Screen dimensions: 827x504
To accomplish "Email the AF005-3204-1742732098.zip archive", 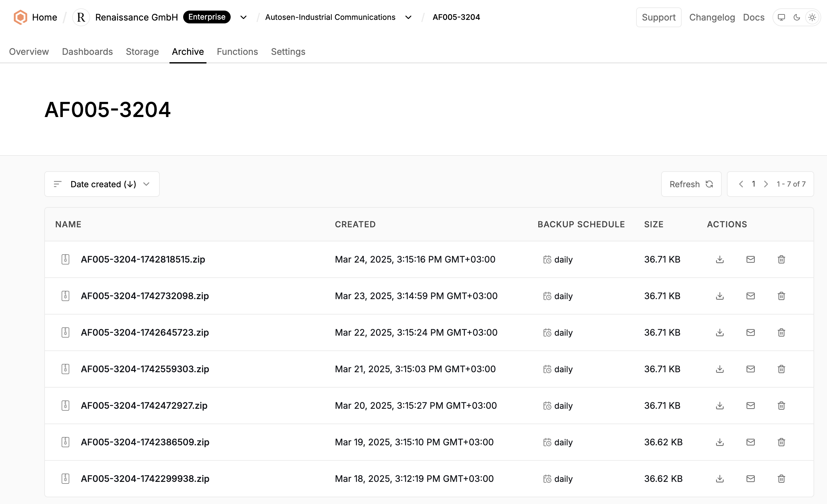I will click(x=750, y=296).
